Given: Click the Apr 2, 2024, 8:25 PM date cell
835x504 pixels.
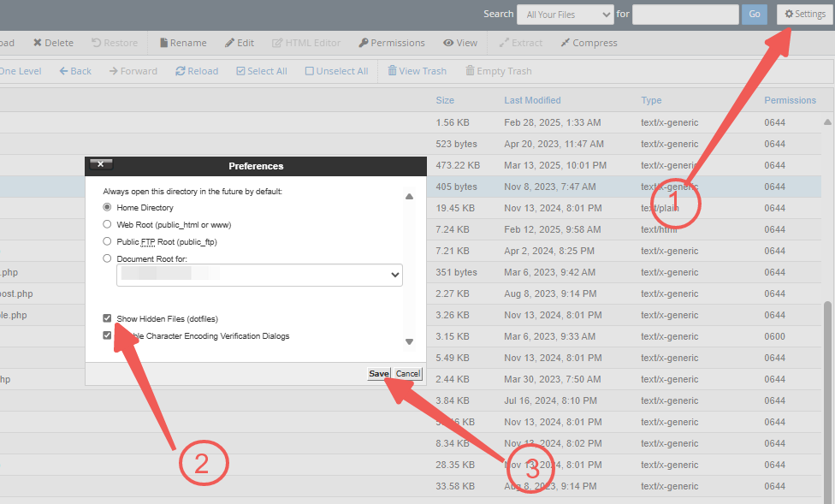Looking at the screenshot, I should 549,251.
